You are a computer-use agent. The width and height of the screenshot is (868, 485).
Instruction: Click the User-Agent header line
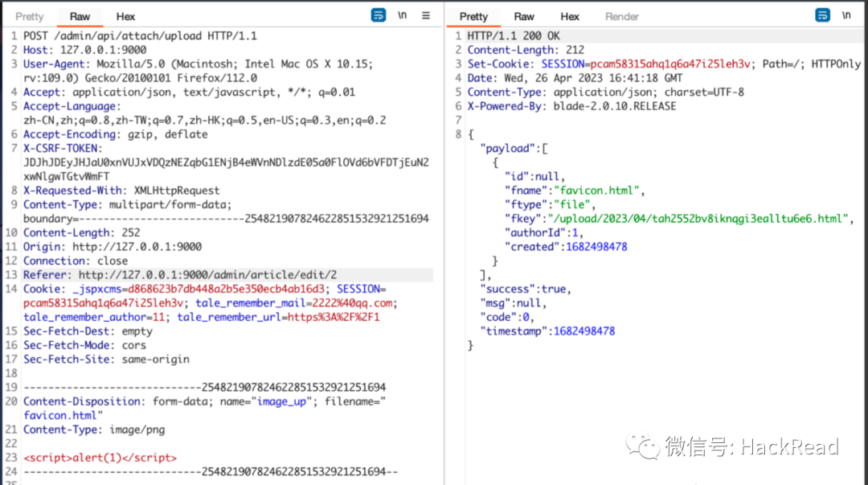(x=199, y=71)
